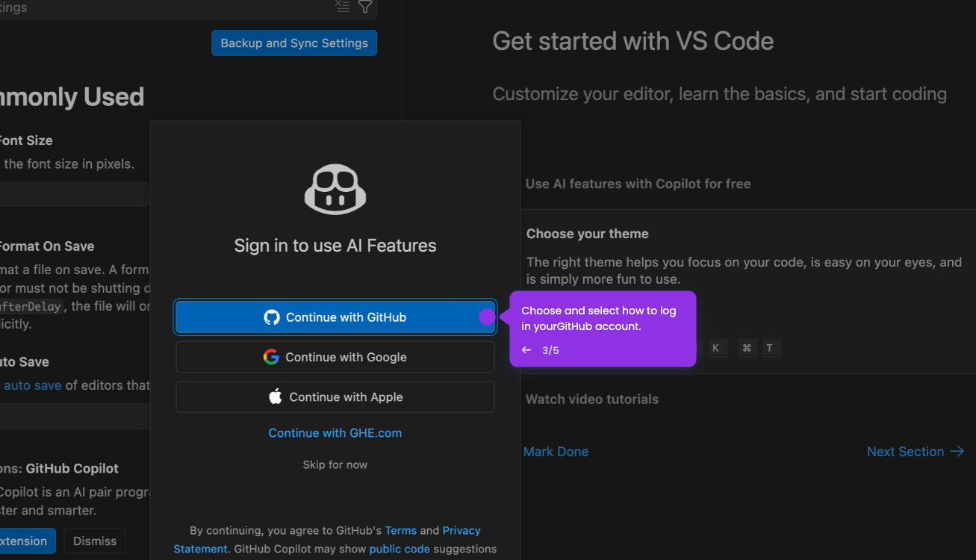Viewport: 976px width, 560px height.
Task: Choose Continue with Google
Action: 335,357
